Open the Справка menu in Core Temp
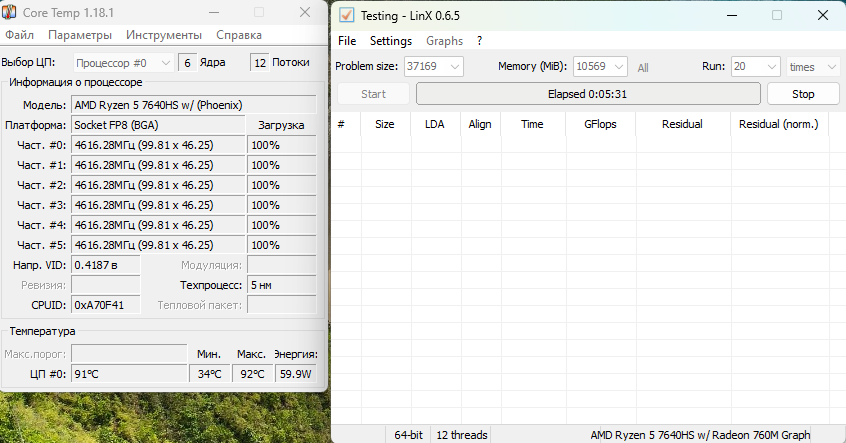 point(239,35)
